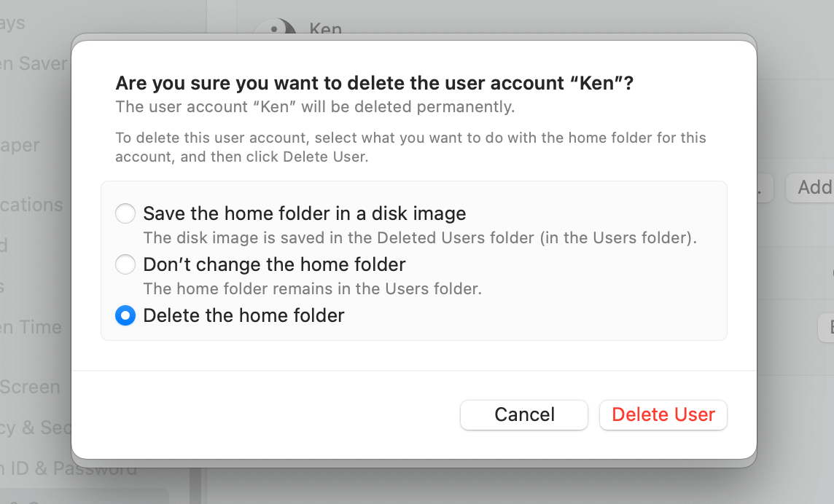Screen dimensions: 834x504
Task: Cancel the account deletion
Action: [523, 414]
